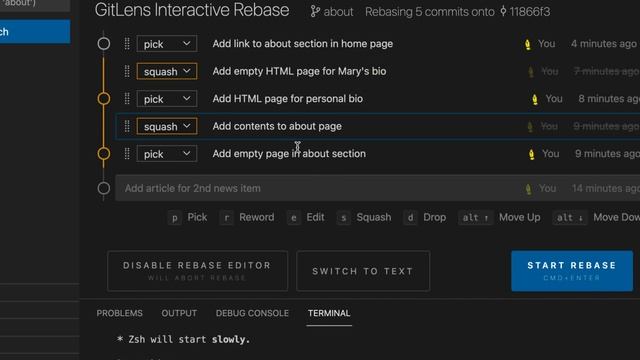Screen dimensions: 640x360
Task: Open the Debug Console tab
Action: click(252, 313)
